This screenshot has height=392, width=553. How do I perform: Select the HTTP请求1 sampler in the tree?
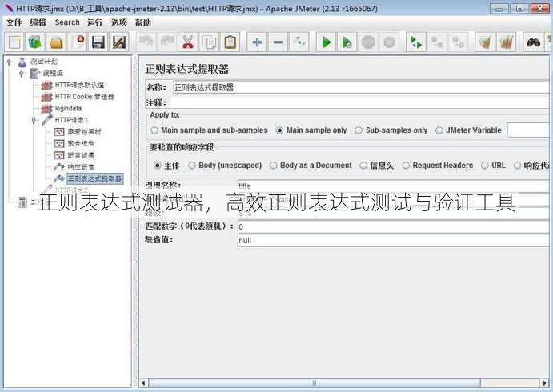click(x=71, y=120)
